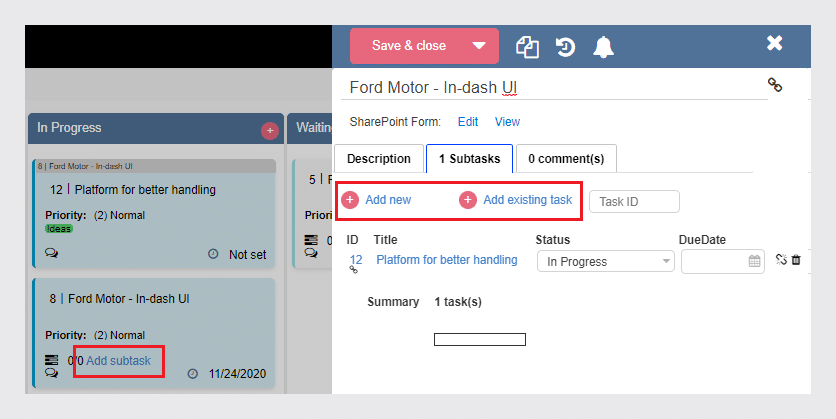The width and height of the screenshot is (836, 419).
Task: Click the notification bell icon
Action: pos(604,47)
